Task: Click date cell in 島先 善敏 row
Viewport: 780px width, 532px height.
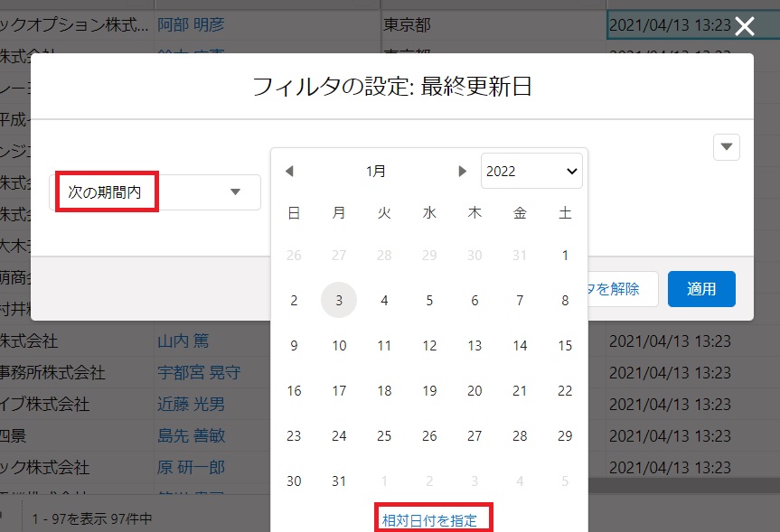Action: point(670,436)
